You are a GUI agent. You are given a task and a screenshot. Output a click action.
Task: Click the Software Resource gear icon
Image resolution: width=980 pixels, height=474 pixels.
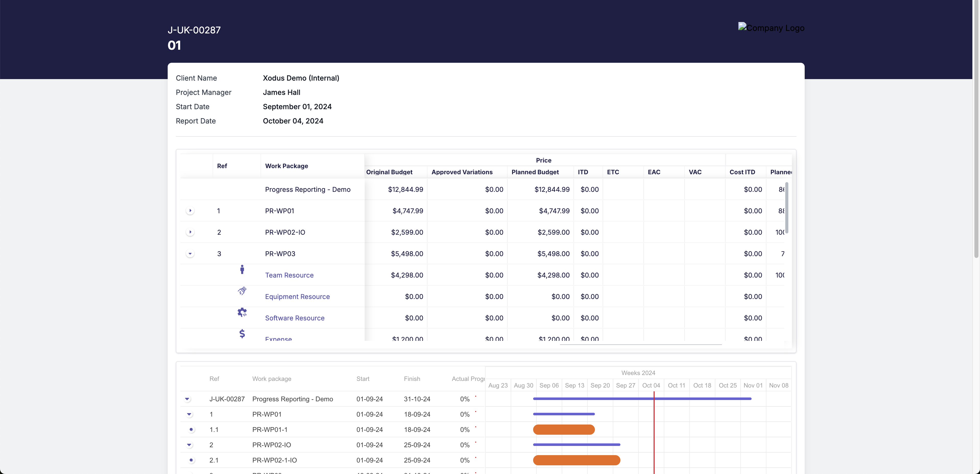[x=242, y=312]
